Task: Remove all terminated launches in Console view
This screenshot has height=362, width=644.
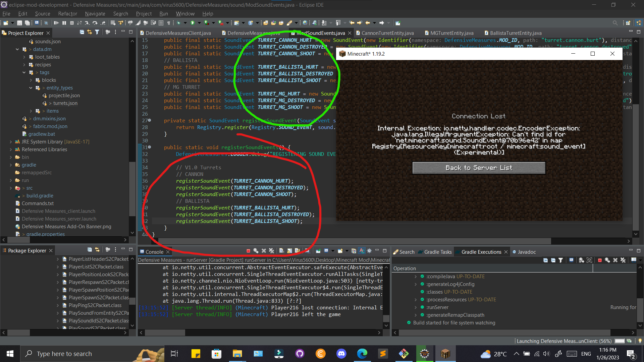Action: point(272,251)
